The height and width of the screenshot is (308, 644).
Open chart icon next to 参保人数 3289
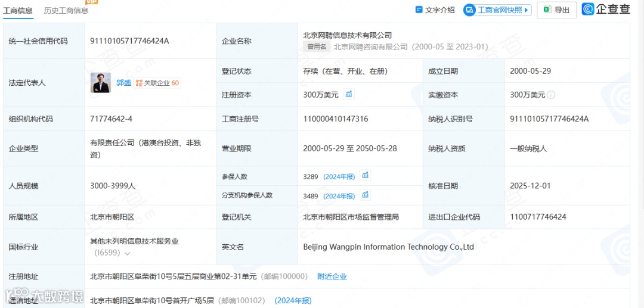pyautogui.click(x=365, y=176)
